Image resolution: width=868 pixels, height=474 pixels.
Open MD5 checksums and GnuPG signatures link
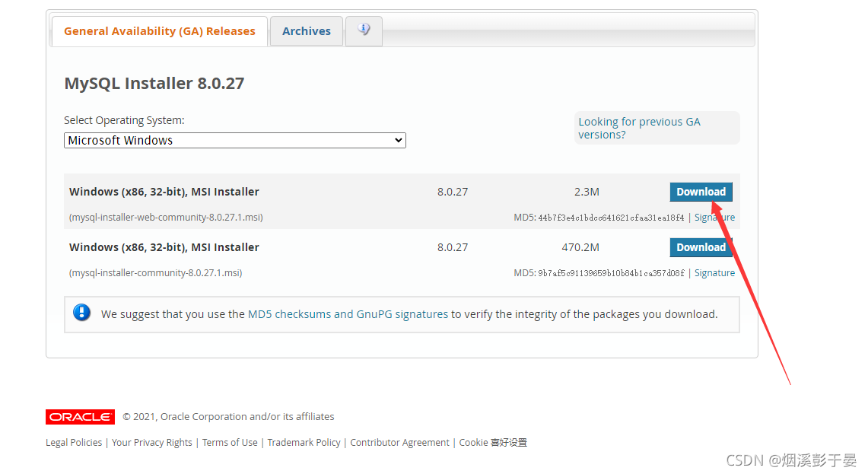[x=348, y=314]
